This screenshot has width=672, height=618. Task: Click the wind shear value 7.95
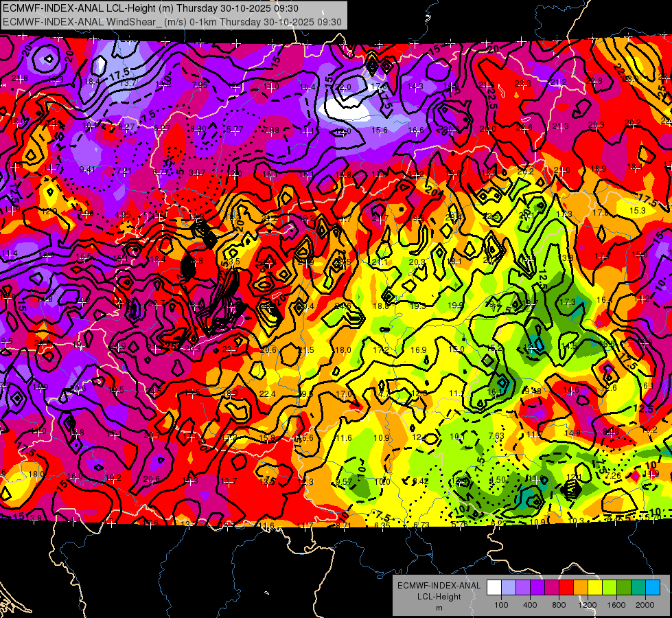coord(200,85)
